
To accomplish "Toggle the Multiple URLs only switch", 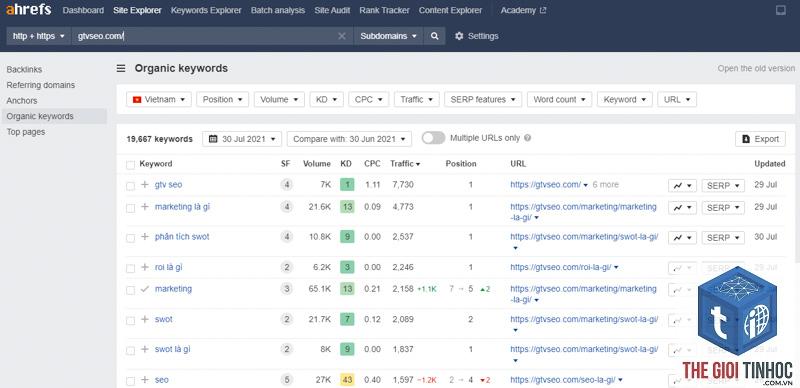I will click(x=433, y=138).
